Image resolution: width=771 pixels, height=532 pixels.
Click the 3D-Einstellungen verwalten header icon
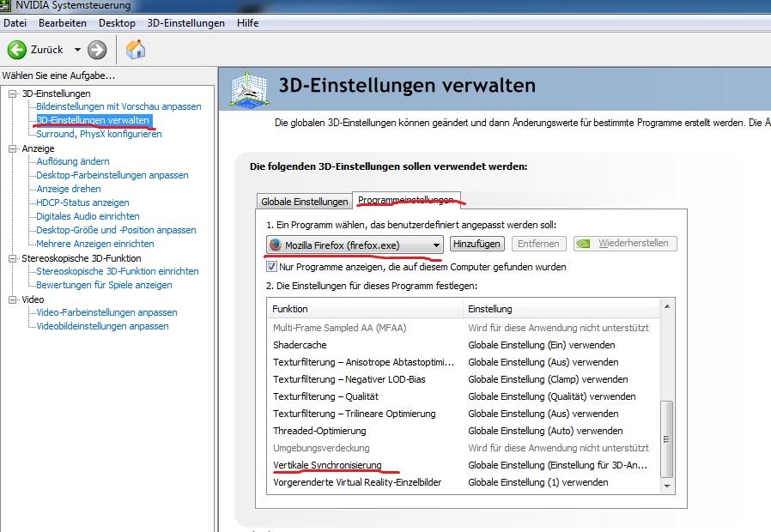[x=249, y=88]
